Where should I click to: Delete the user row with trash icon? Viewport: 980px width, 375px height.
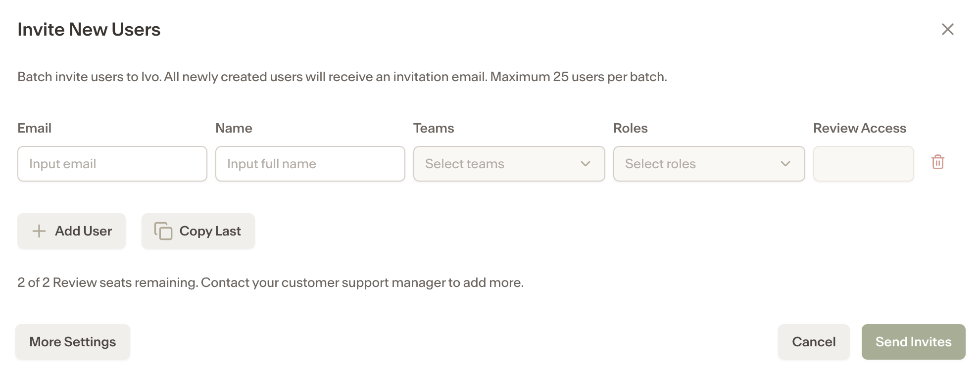pos(937,162)
